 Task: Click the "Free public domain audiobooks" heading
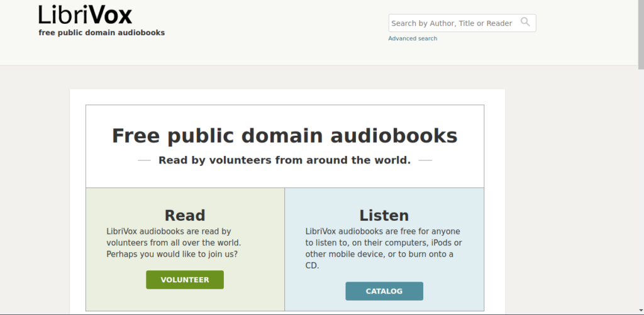pyautogui.click(x=285, y=136)
